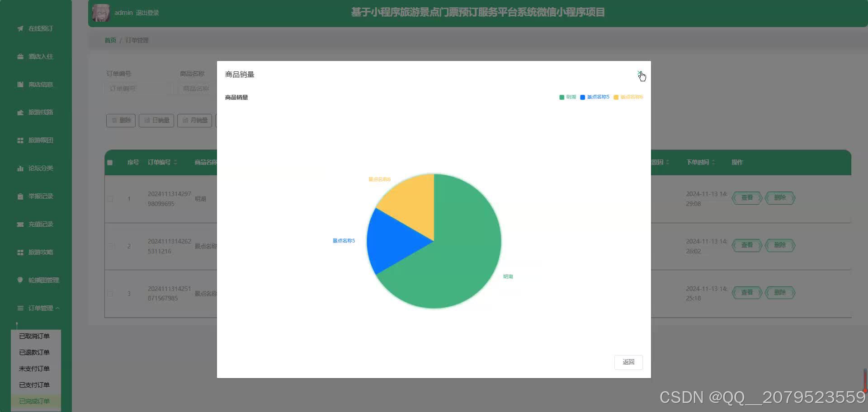This screenshot has height=412, width=868.
Task: Open the 充值记录 ticket icon in sidebar
Action: tap(20, 225)
